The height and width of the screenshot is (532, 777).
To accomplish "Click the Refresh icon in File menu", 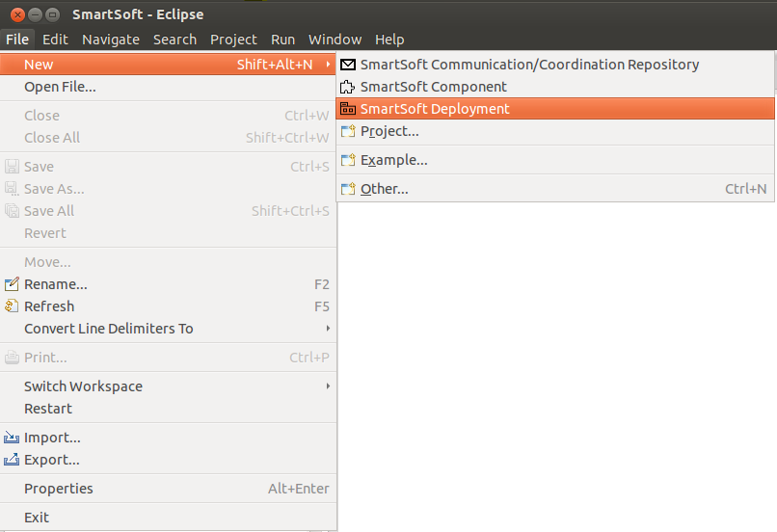I will [x=12, y=306].
